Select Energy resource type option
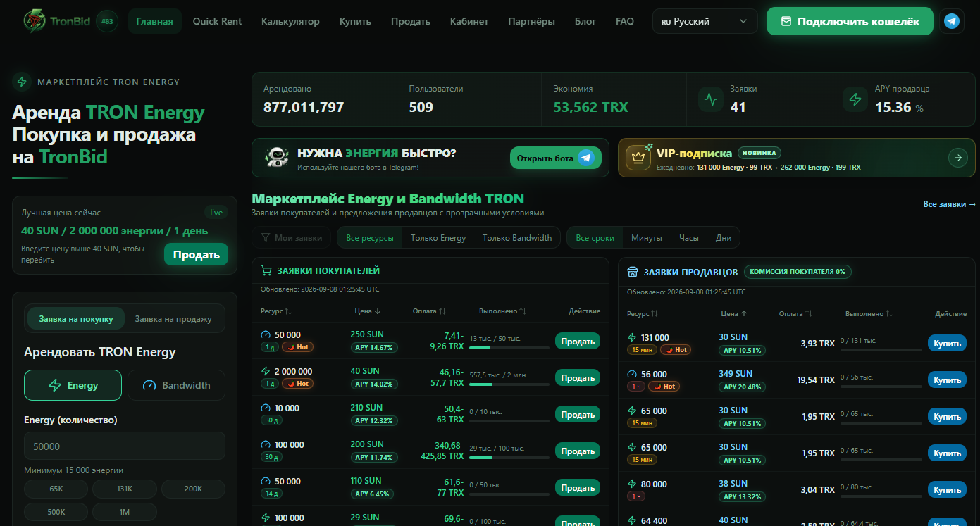 [x=73, y=385]
